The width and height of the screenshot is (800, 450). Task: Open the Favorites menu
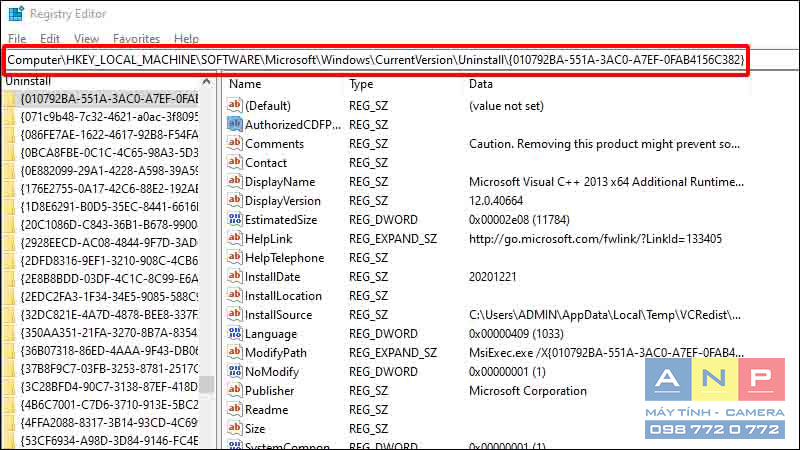pyautogui.click(x=136, y=39)
